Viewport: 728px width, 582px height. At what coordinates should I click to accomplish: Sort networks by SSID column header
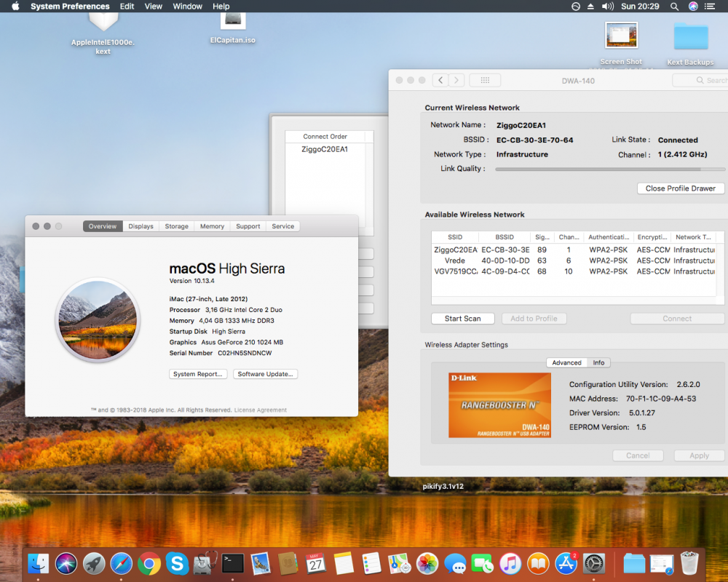coord(455,237)
